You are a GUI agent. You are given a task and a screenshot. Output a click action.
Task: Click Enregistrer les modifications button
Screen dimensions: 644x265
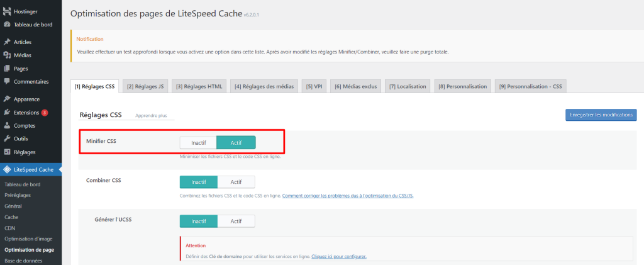[x=601, y=115]
